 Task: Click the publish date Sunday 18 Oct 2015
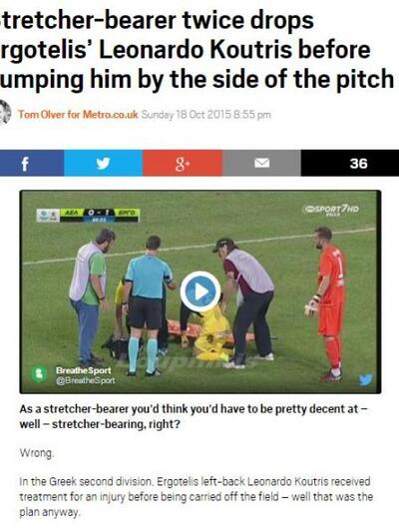click(x=206, y=115)
